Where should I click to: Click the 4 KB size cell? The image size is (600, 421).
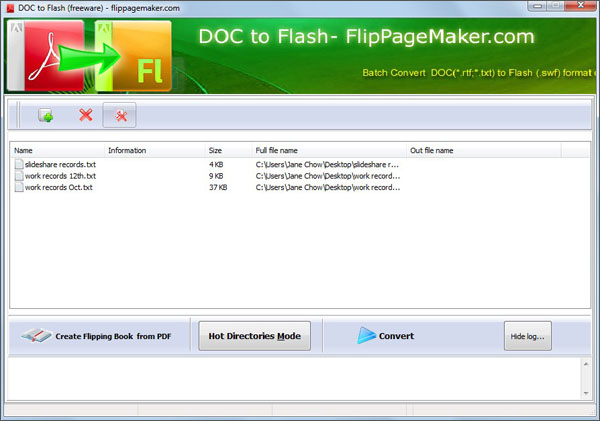click(x=216, y=165)
